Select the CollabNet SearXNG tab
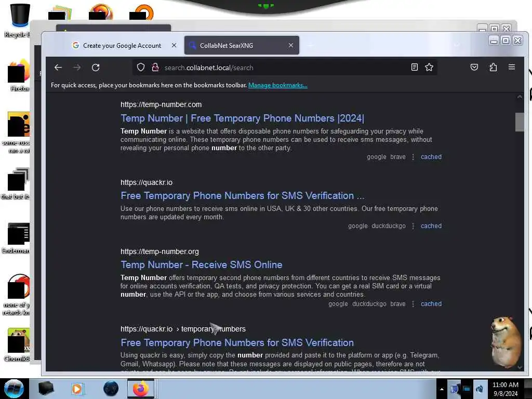This screenshot has width=532, height=399. click(x=242, y=45)
